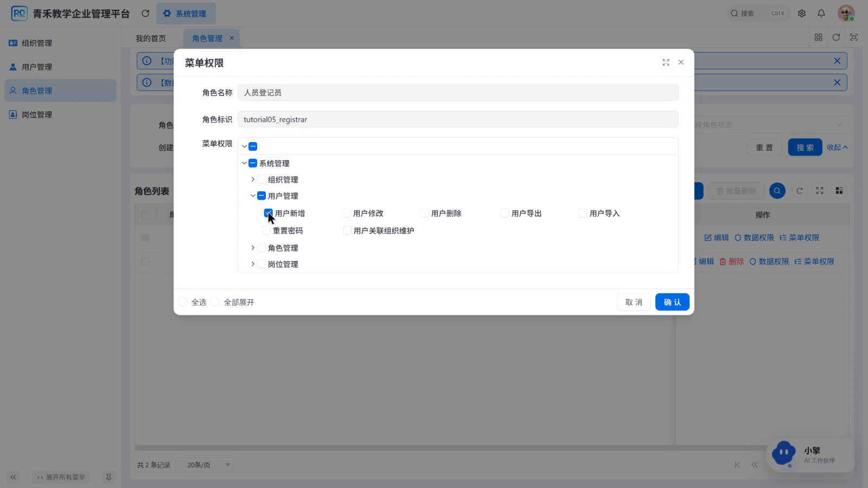Collapse the 用户管理 tree node
868x488 pixels.
[x=253, y=196]
